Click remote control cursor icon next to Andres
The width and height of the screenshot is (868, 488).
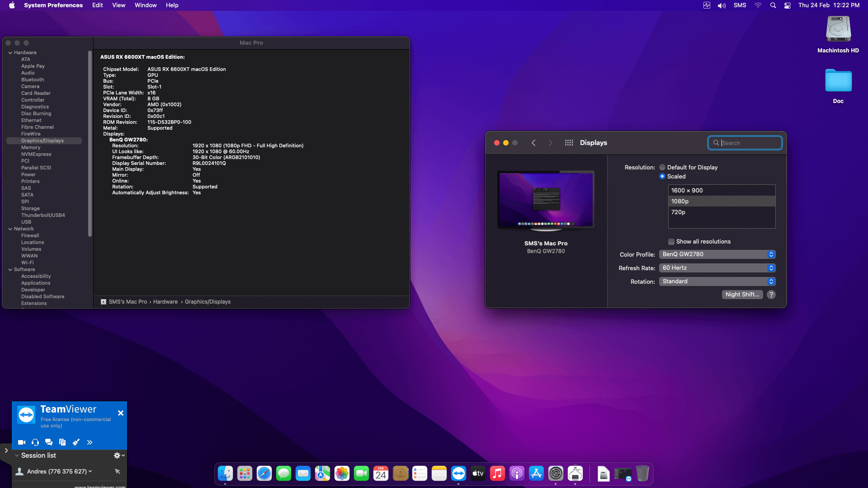click(118, 471)
